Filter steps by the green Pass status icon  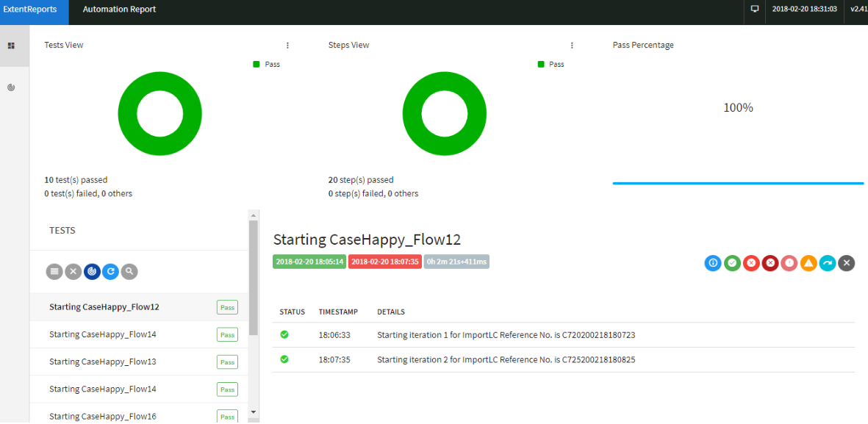coord(732,262)
